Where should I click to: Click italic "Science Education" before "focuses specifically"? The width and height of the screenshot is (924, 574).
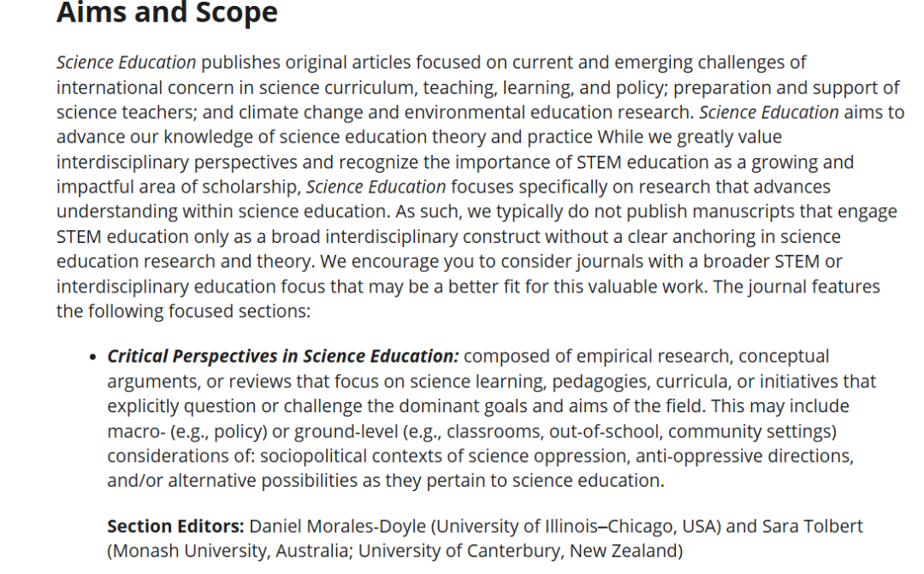[x=376, y=186]
